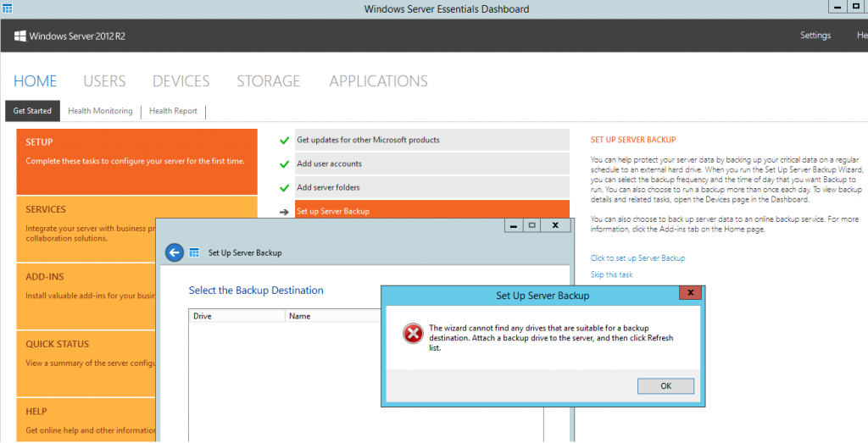The height and width of the screenshot is (443, 868).
Task: Click checkmark beside Add server folders
Action: coord(285,188)
